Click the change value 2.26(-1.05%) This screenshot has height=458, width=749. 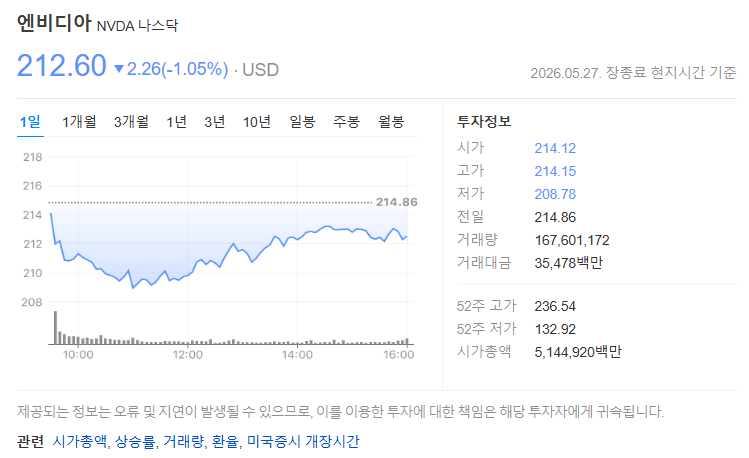[177, 69]
